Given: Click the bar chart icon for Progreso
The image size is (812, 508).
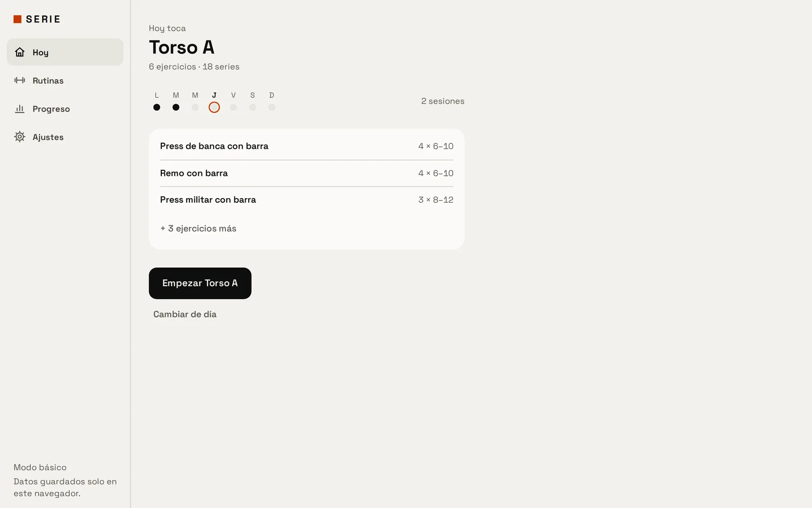Looking at the screenshot, I should [20, 109].
